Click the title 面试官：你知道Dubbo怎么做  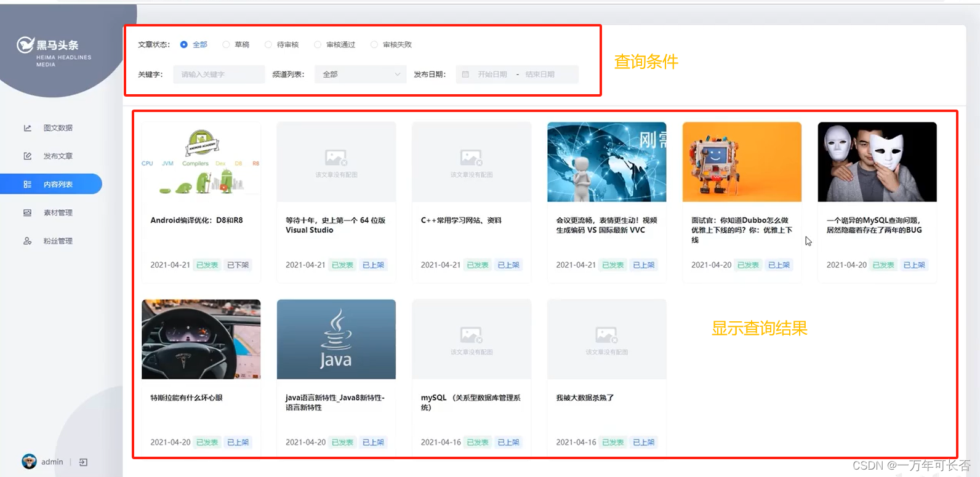tap(742, 230)
